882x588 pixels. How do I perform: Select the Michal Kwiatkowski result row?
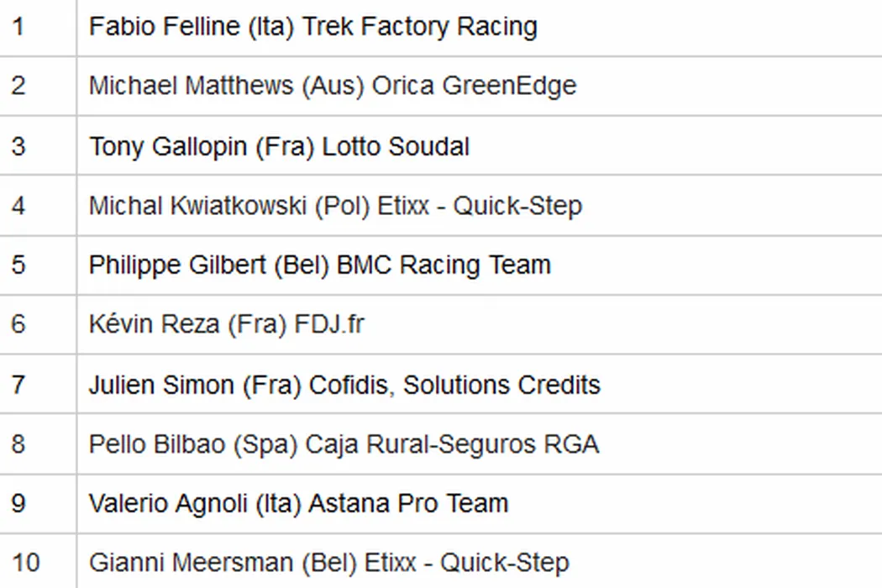pos(335,206)
